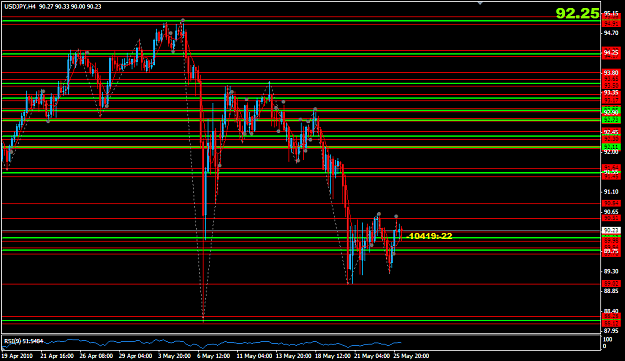Viewport: 625px width, 361px height.
Task: Click the 18 May 12:00 time label
Action: 332,356
